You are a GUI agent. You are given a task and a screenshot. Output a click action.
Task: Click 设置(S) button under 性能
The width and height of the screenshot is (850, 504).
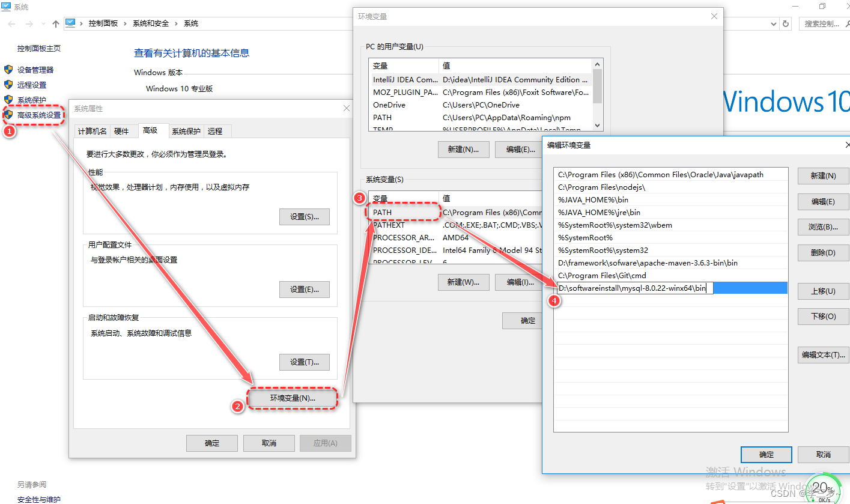tap(305, 216)
